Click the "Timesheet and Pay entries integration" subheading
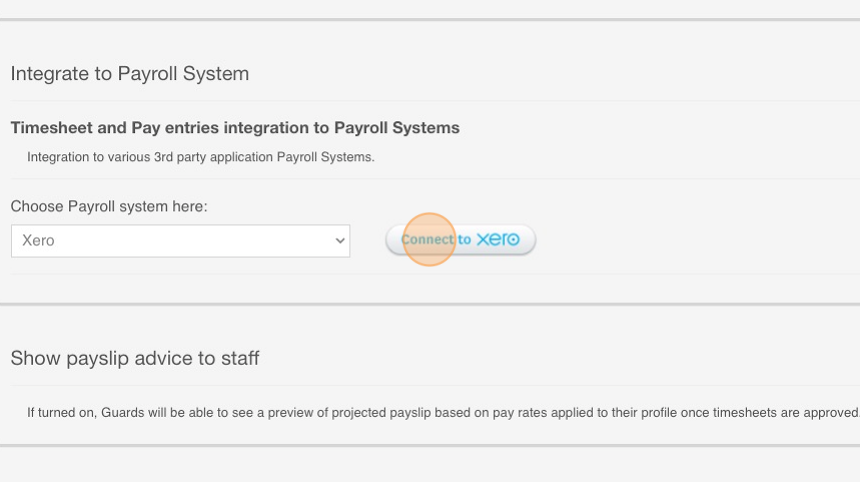 coord(235,128)
